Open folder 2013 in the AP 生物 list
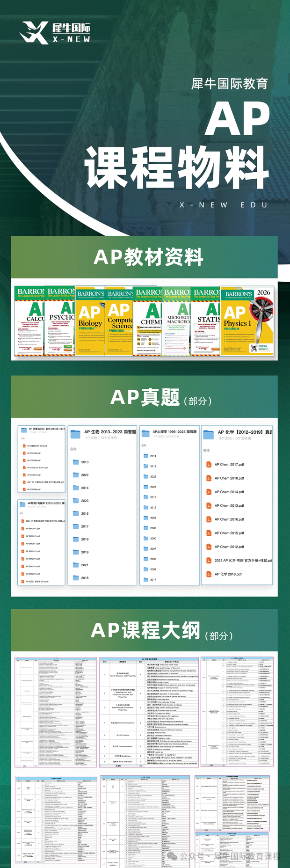The width and height of the screenshot is (290, 868). (81, 462)
